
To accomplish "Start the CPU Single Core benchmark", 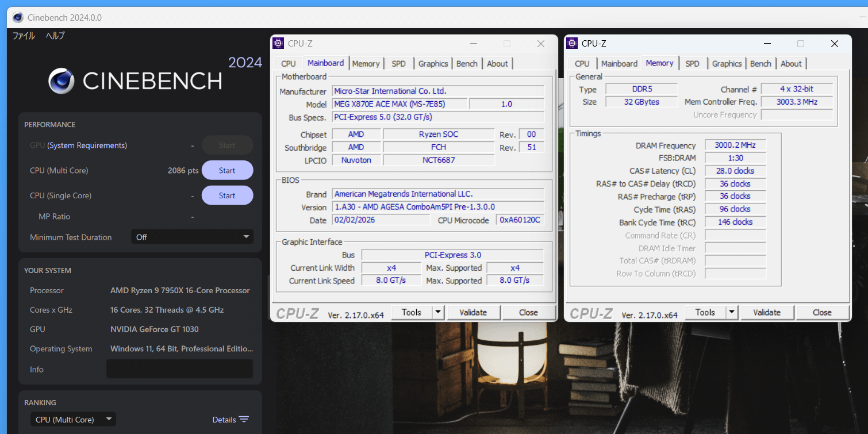I will (x=227, y=195).
